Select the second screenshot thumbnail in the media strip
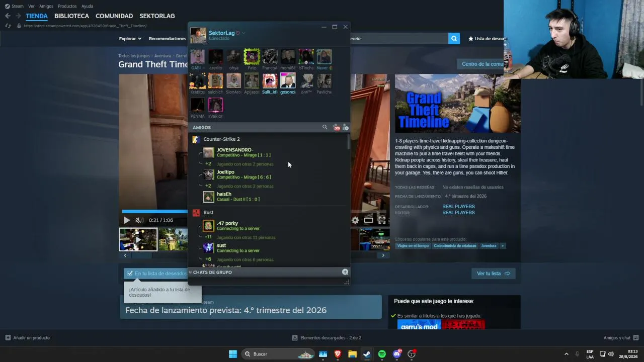 click(173, 239)
